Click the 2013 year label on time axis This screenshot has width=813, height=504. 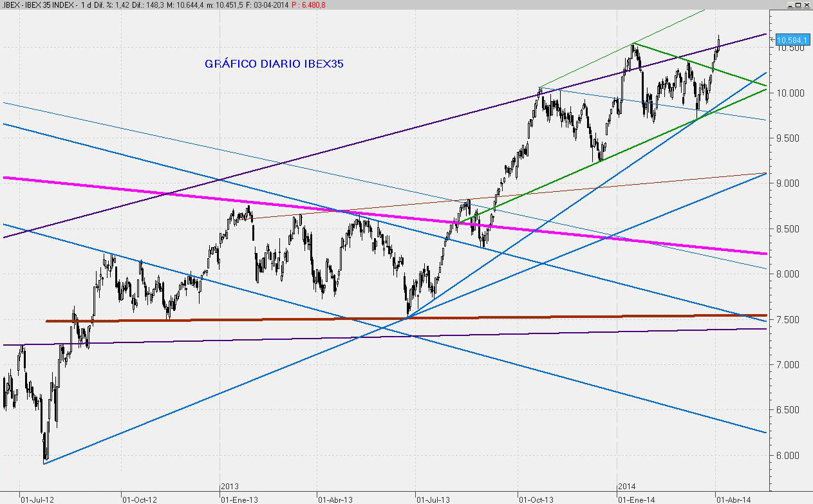click(230, 486)
